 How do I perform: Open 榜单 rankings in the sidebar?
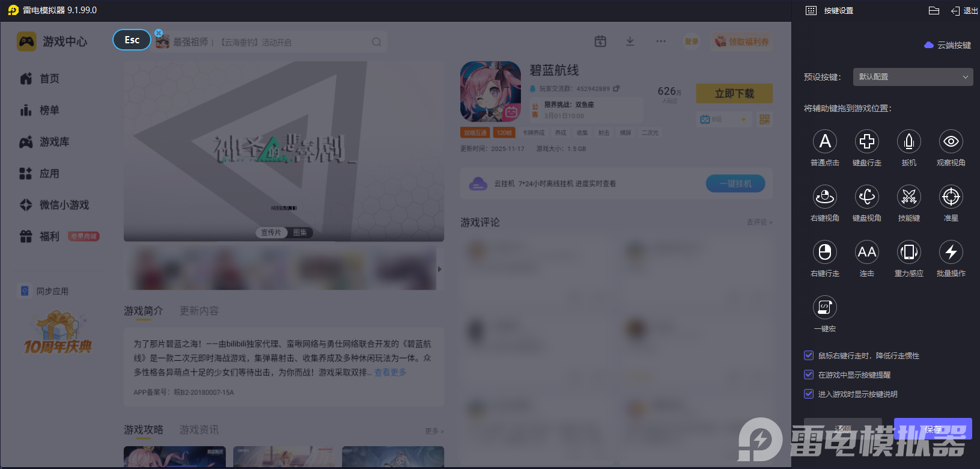pyautogui.click(x=40, y=110)
